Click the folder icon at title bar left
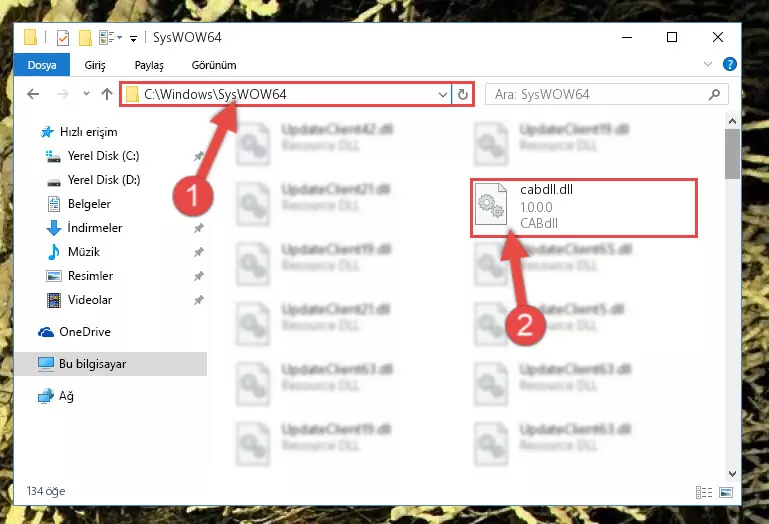Viewport: 769px width, 524px height. tap(30, 37)
